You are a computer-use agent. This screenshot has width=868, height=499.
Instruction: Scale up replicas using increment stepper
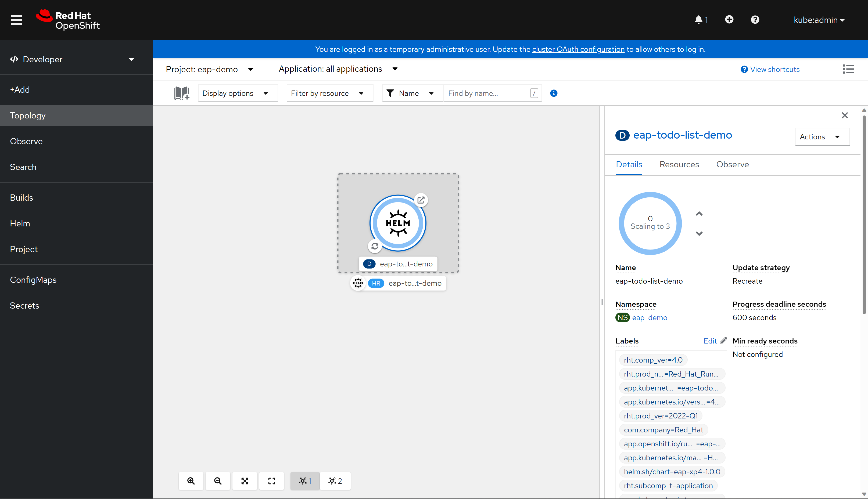pyautogui.click(x=699, y=213)
